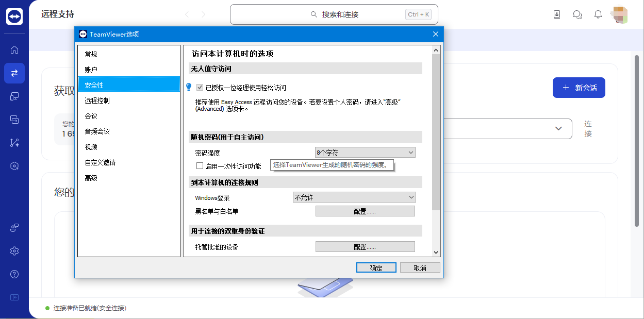644x319 pixels.
Task: Confirm with the 确定 button
Action: coord(376,268)
